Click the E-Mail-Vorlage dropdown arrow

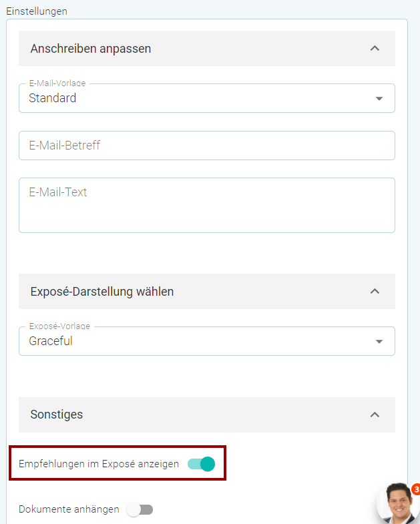379,99
